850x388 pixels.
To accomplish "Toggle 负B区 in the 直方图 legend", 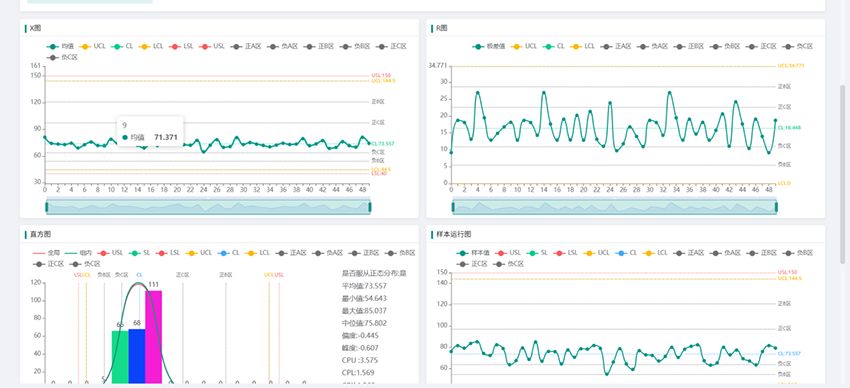I will tap(401, 253).
